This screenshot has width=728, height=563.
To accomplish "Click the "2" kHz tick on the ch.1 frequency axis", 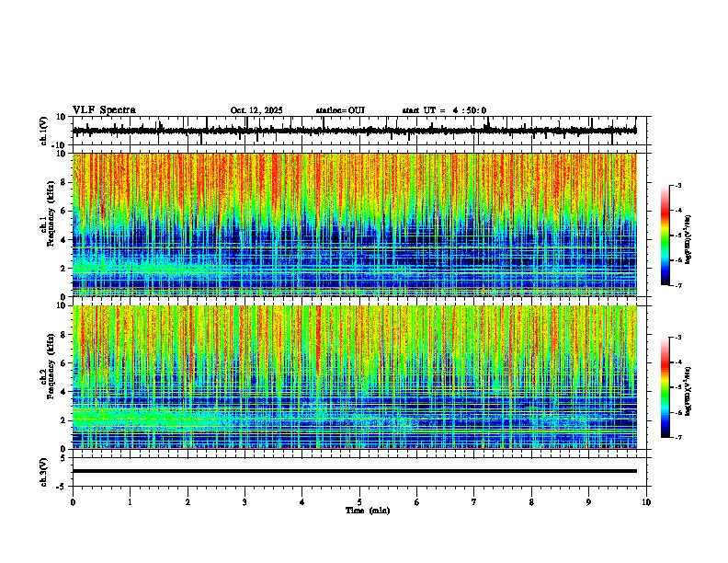I will pos(63,269).
